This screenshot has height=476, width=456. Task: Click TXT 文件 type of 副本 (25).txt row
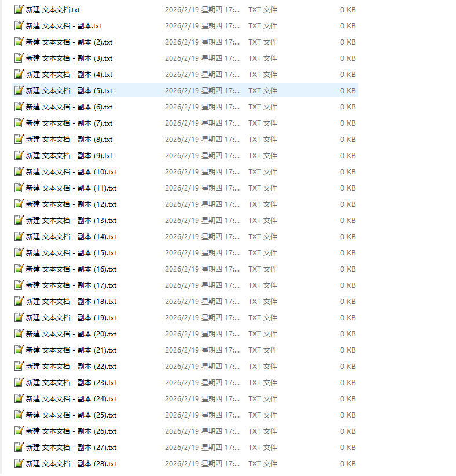coord(263,415)
